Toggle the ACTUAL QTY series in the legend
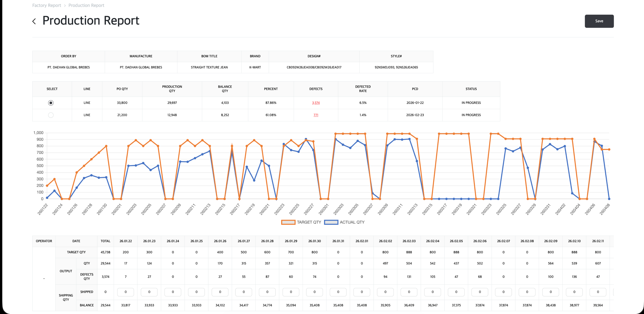 tap(352, 222)
